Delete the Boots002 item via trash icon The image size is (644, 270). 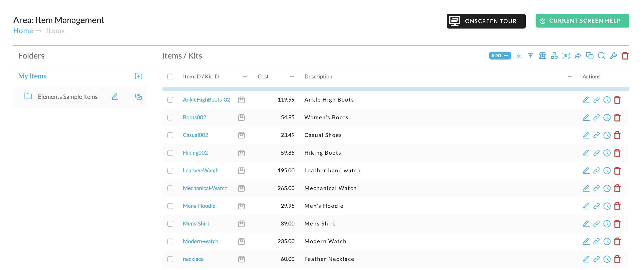[x=617, y=117]
